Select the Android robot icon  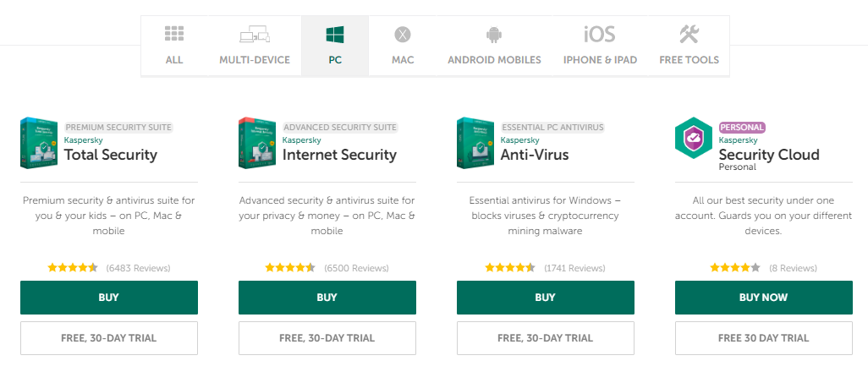point(494,35)
